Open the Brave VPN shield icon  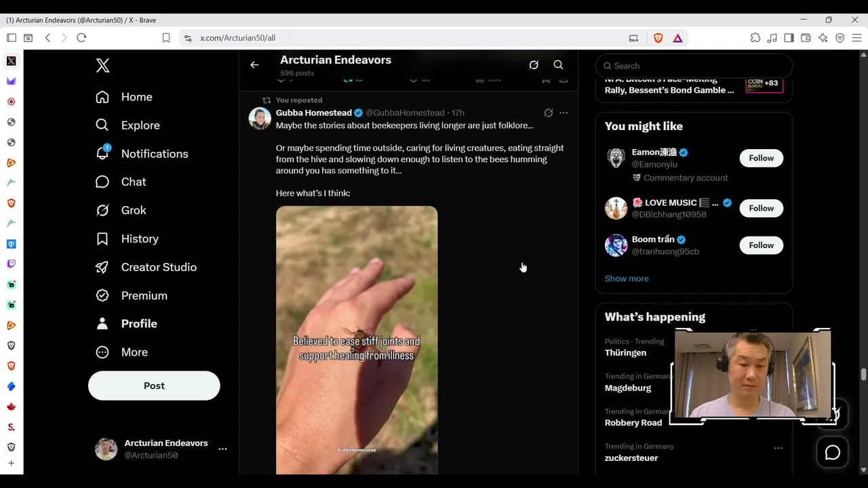point(840,38)
